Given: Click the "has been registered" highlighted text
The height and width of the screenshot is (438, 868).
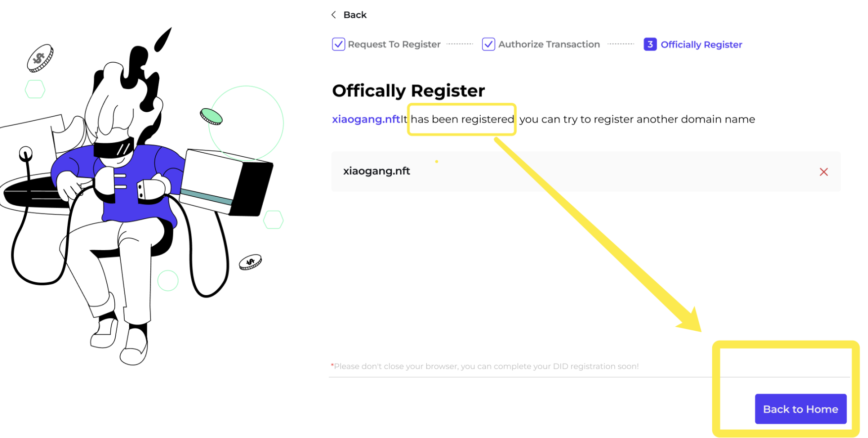Looking at the screenshot, I should 462,119.
